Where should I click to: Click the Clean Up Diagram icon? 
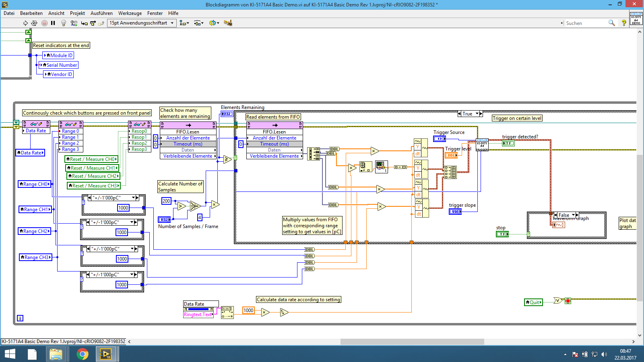point(228,23)
